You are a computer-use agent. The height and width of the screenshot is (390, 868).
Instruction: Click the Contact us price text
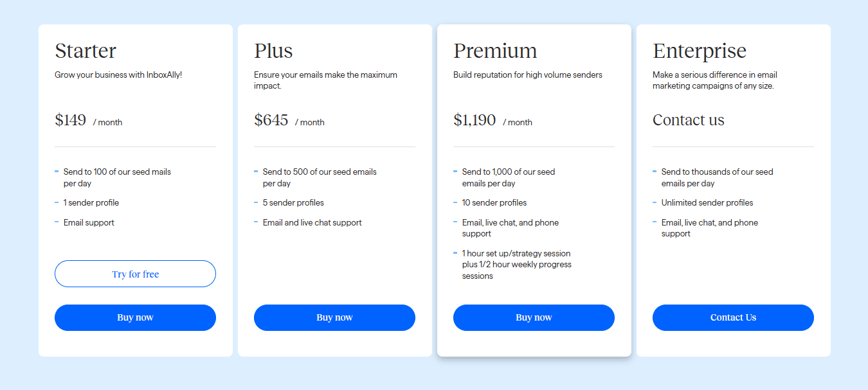(x=689, y=120)
